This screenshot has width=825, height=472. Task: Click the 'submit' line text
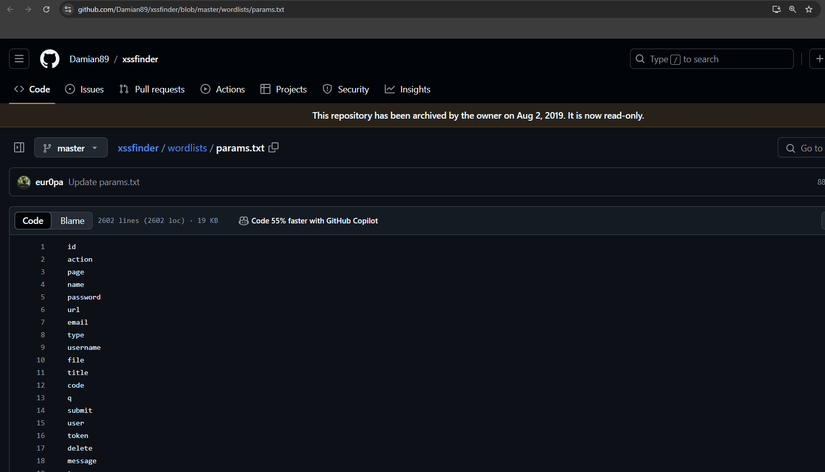[x=80, y=410]
